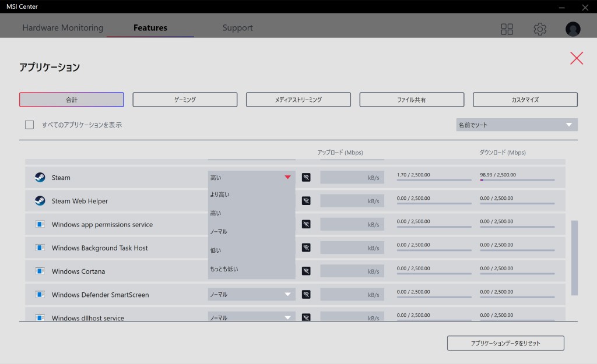Toggle network block icon for Windows Cortana
The height and width of the screenshot is (364, 597).
306,271
